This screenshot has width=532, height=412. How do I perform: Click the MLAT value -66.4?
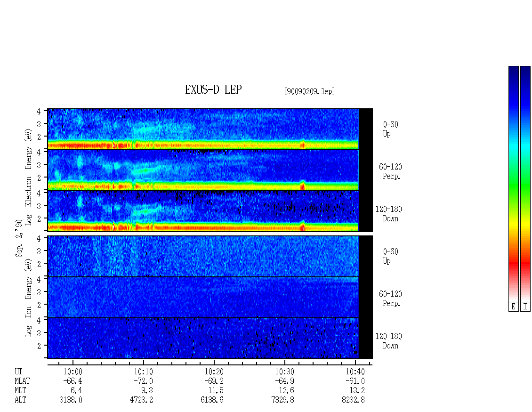pos(73,381)
